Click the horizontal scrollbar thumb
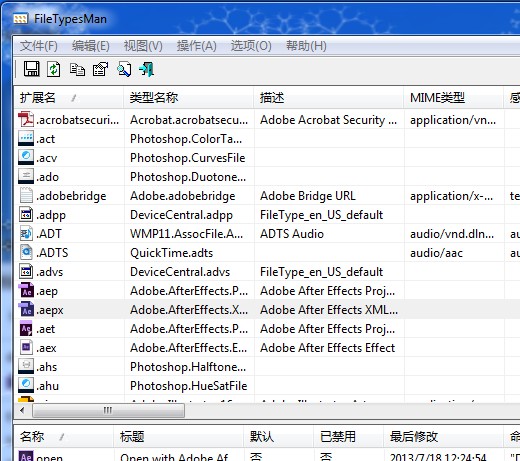 tap(108, 410)
